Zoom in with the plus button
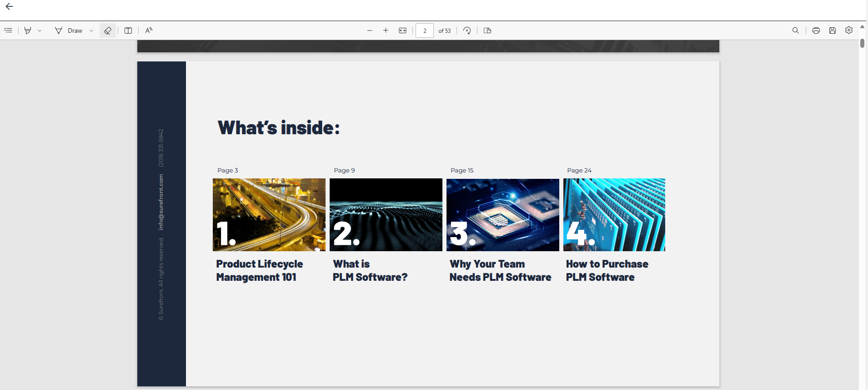The image size is (868, 390). click(x=386, y=30)
